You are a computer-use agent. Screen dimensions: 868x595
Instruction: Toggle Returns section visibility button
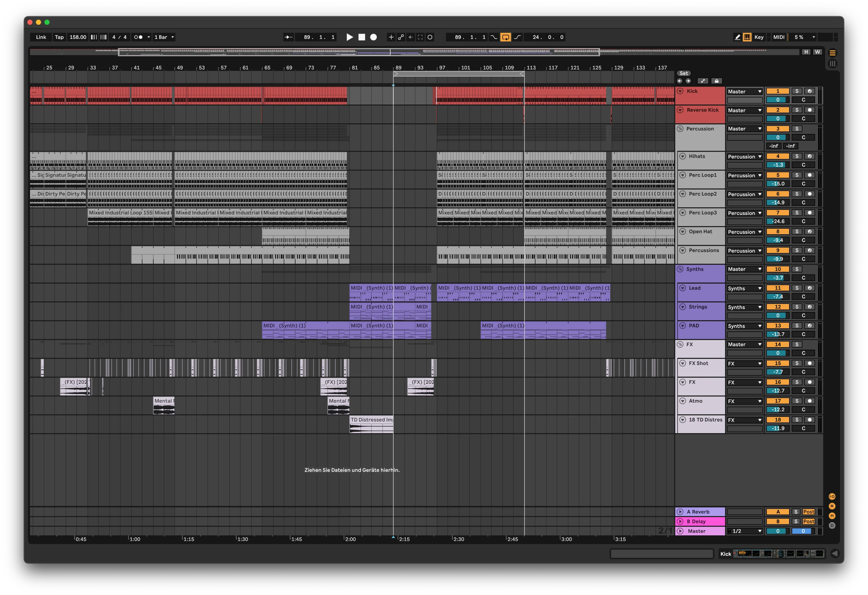[x=832, y=506]
